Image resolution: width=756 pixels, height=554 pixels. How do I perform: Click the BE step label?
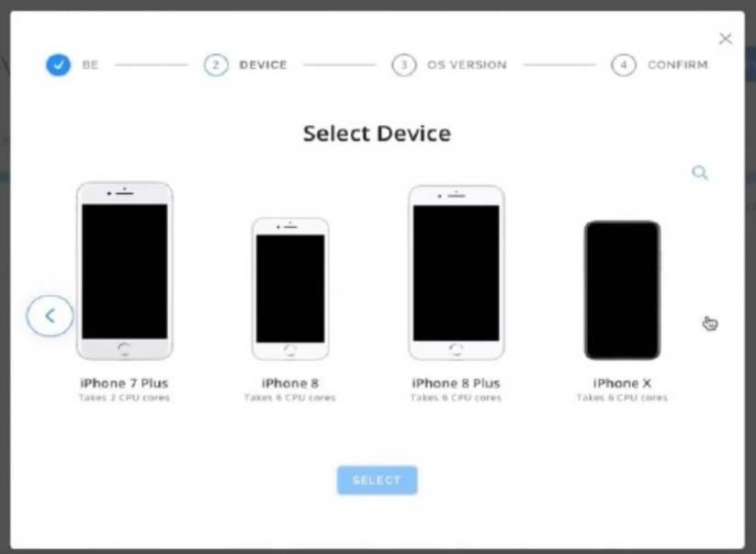(90, 64)
